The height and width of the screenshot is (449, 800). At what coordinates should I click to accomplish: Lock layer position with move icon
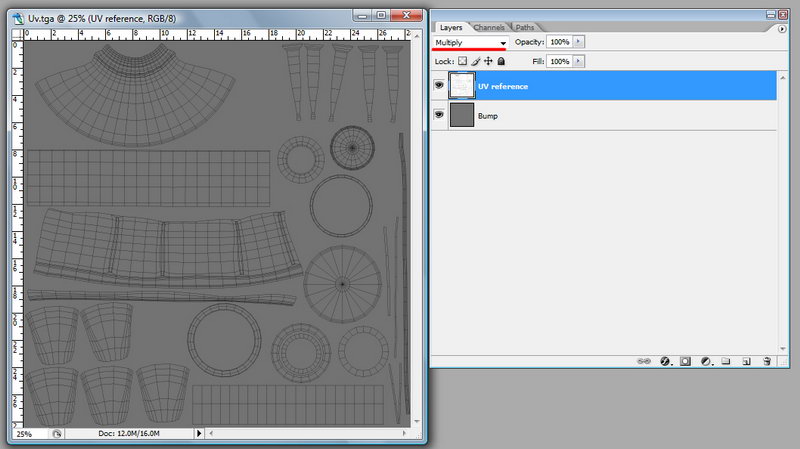488,61
